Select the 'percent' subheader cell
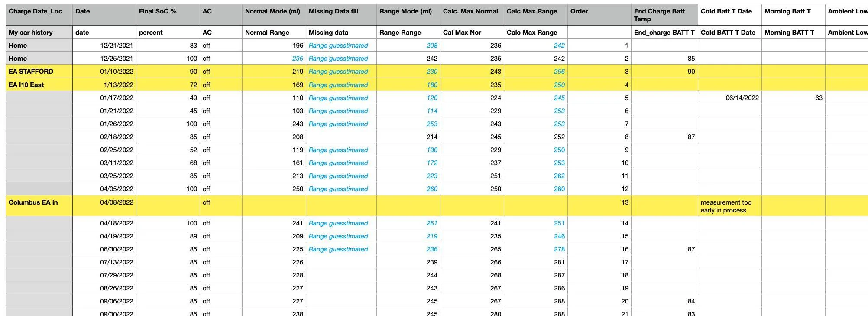 (168, 32)
